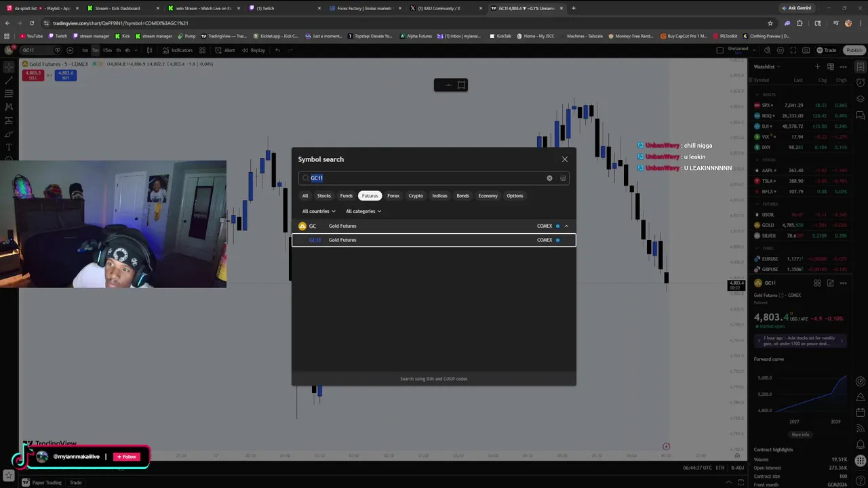Viewport: 868px width, 488px height.
Task: Select the Indices category filter
Action: [x=440, y=196]
